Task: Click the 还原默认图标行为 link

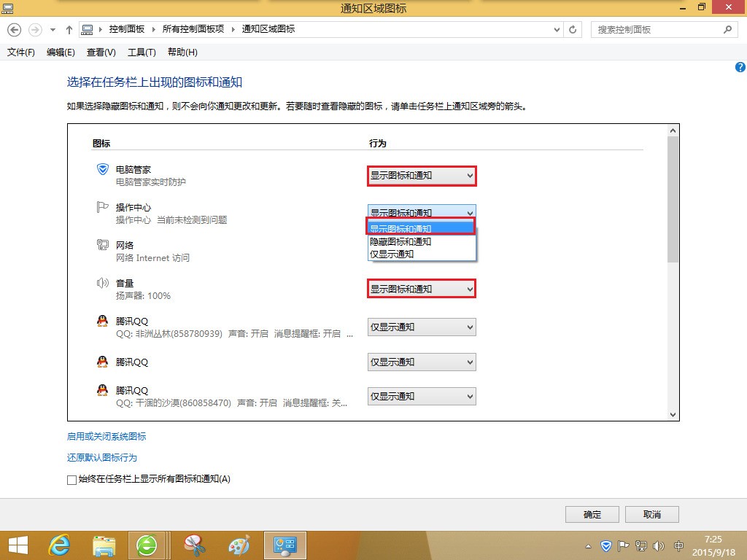Action: (x=102, y=458)
